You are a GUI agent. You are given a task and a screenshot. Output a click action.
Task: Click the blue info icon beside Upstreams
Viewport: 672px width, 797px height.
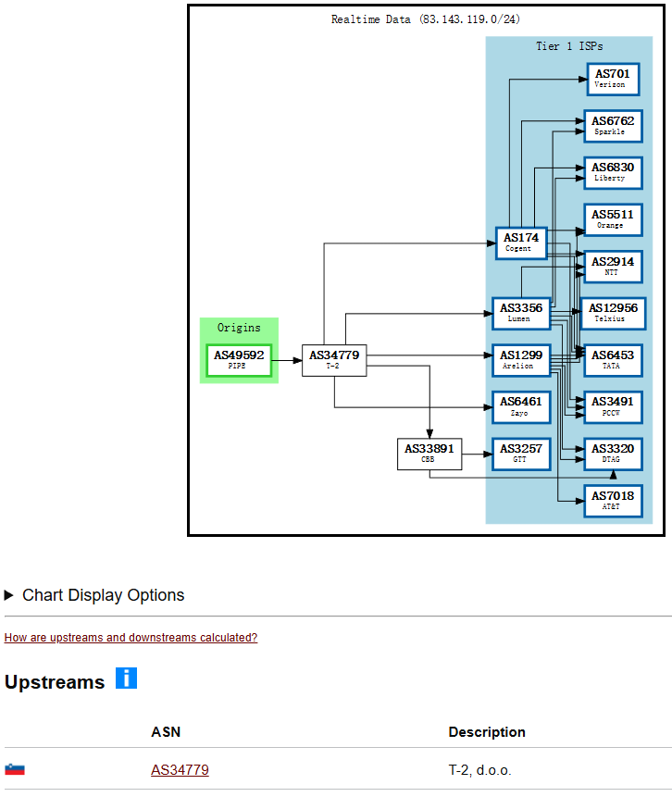coord(126,679)
